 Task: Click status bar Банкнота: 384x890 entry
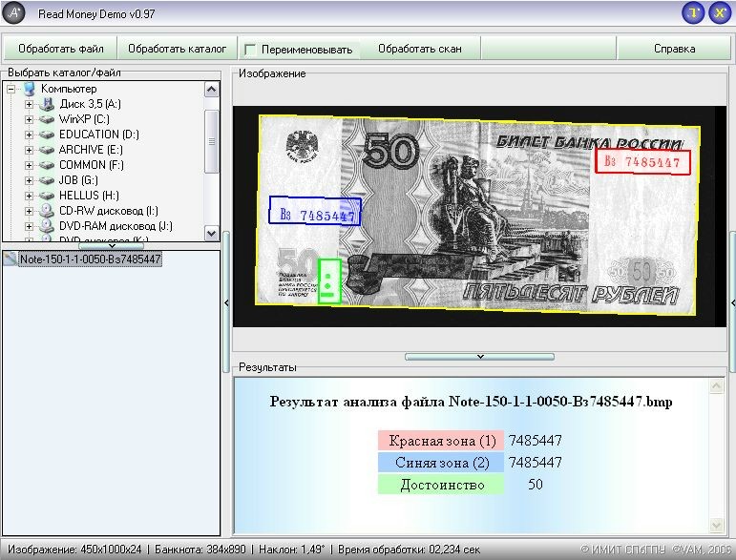coord(200,550)
